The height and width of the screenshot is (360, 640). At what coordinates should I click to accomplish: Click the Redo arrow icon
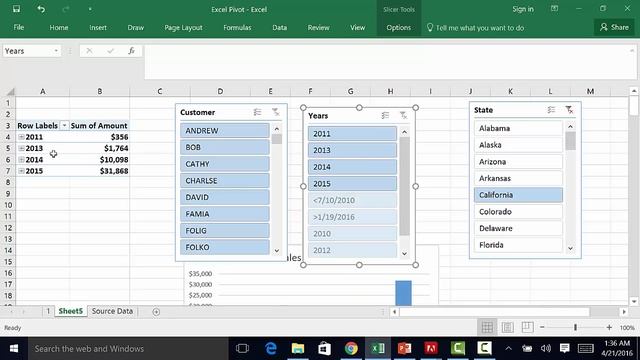66,9
